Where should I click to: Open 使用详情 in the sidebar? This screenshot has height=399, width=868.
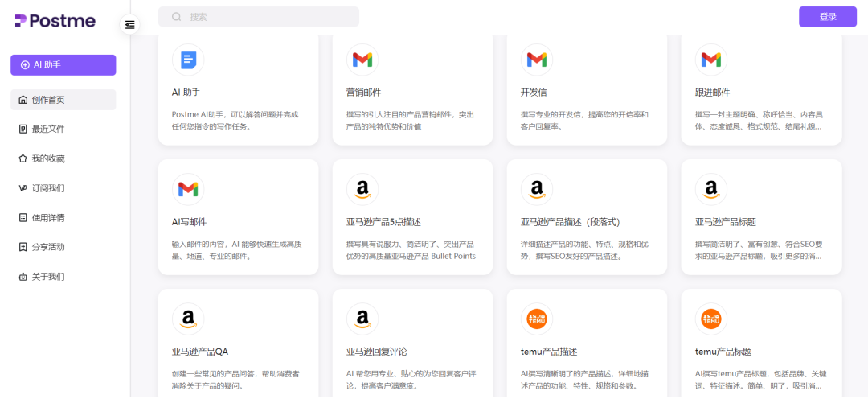63,217
